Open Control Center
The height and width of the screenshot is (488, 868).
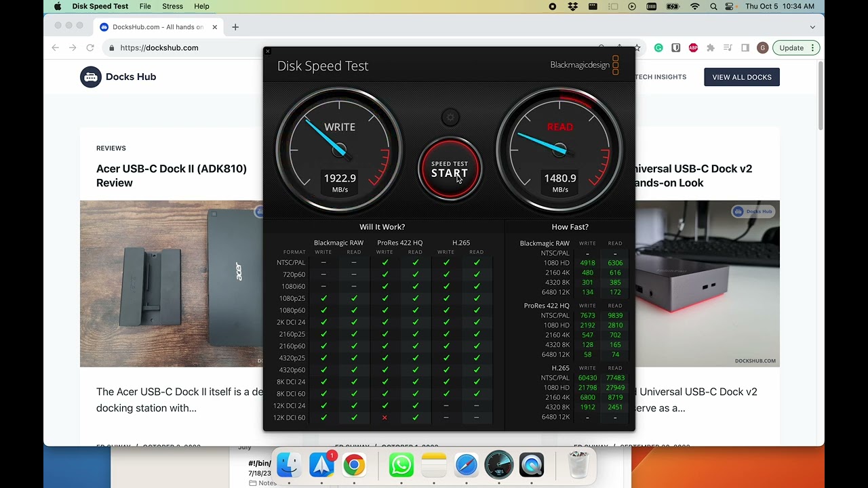coord(730,6)
